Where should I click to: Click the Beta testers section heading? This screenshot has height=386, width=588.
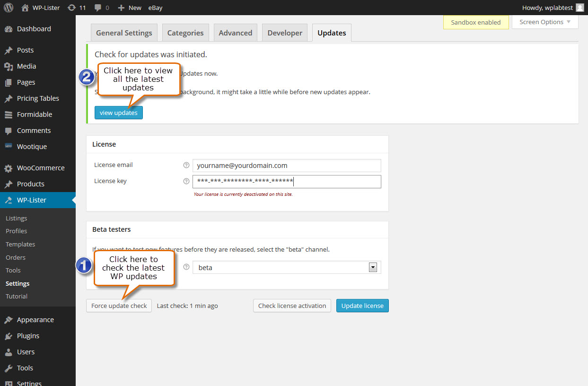tap(112, 229)
